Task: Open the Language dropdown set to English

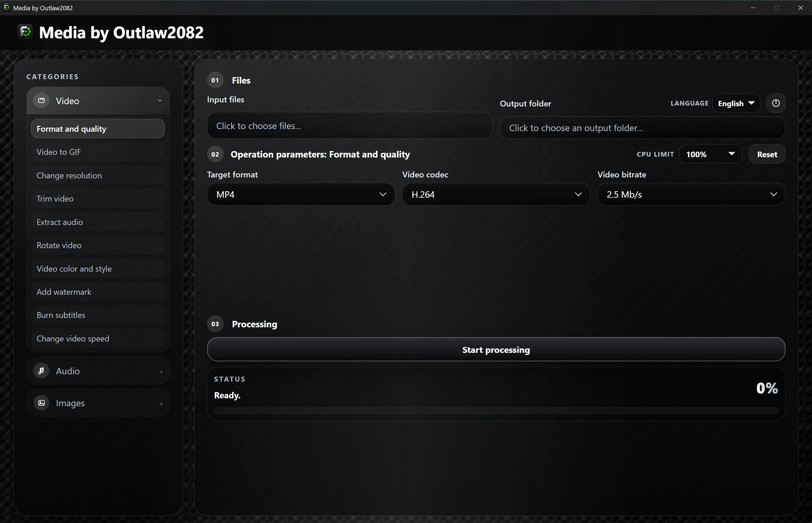Action: tap(736, 103)
